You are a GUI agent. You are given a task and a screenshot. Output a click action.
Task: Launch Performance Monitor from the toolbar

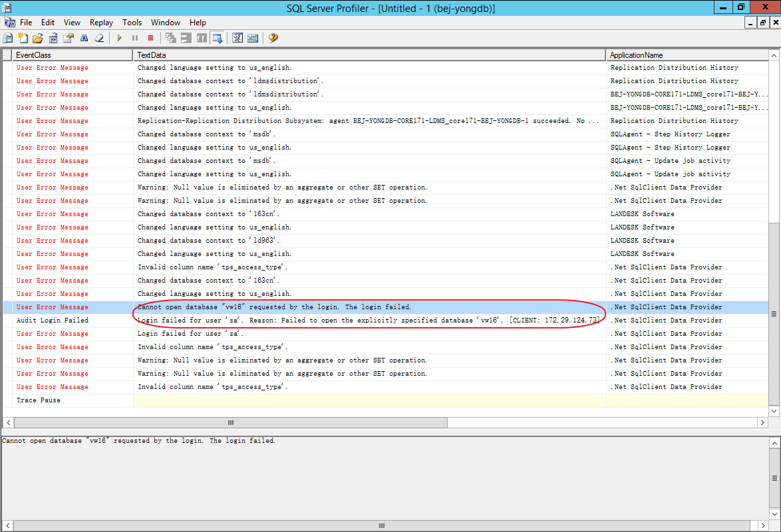click(x=253, y=38)
